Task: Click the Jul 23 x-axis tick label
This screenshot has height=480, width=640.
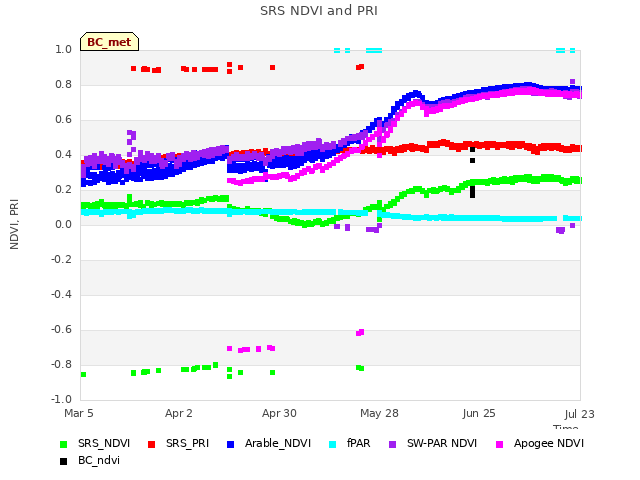Action: (580, 414)
